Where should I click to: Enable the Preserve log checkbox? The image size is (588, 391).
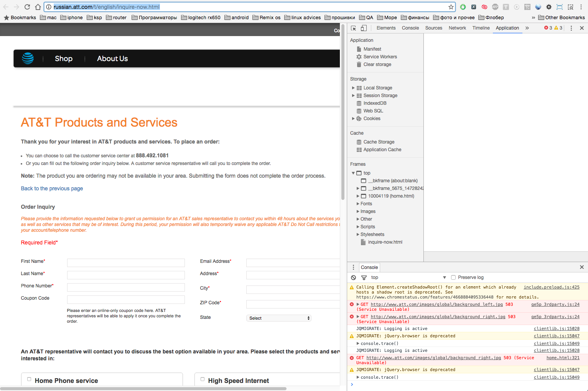[x=453, y=277]
